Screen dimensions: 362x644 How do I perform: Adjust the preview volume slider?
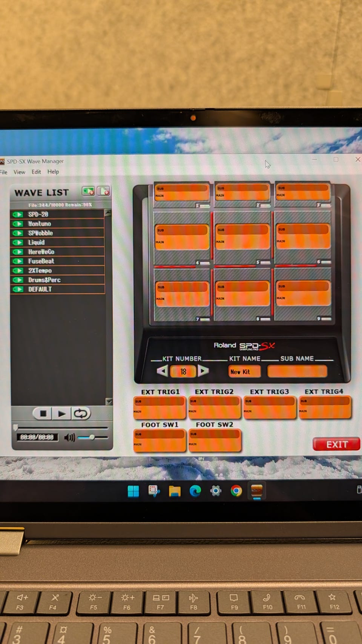[92, 437]
